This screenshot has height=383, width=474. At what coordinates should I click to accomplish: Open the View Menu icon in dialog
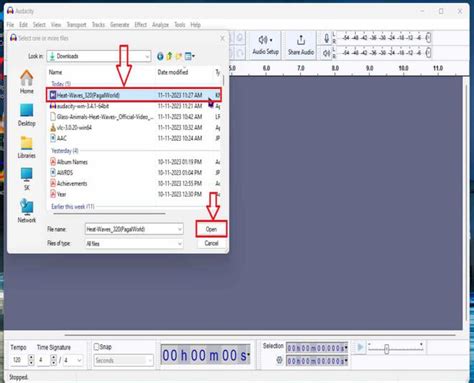coord(190,56)
